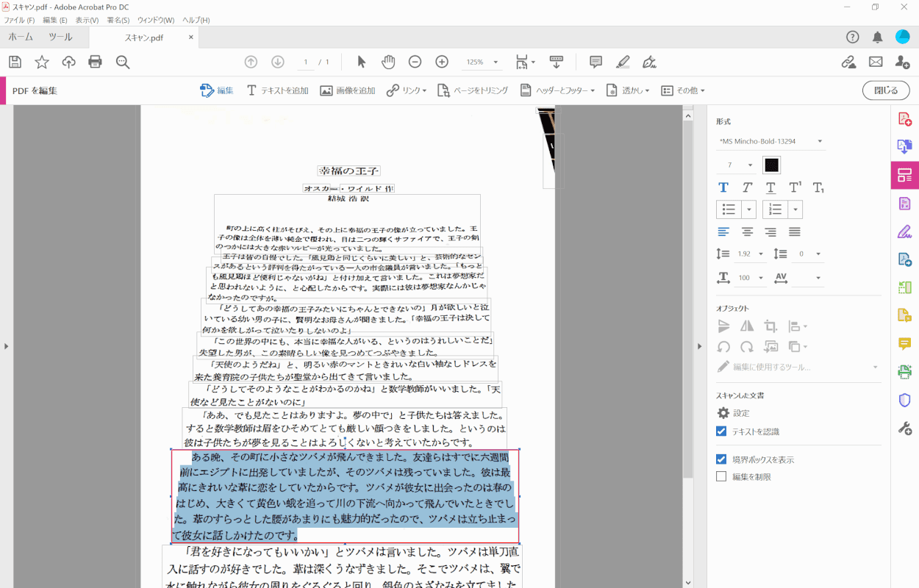Justify text alignment

(x=795, y=232)
